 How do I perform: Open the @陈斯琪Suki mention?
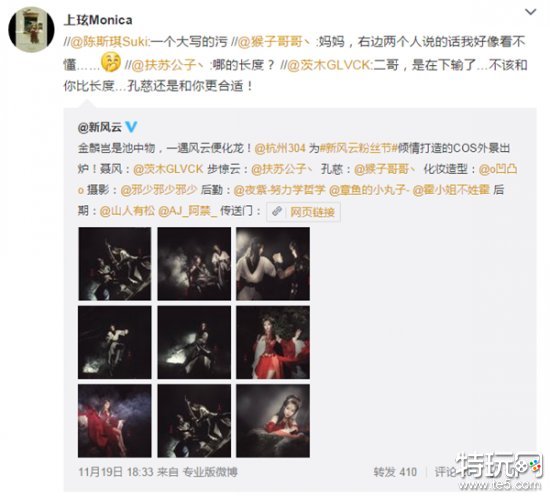pyautogui.click(x=110, y=42)
